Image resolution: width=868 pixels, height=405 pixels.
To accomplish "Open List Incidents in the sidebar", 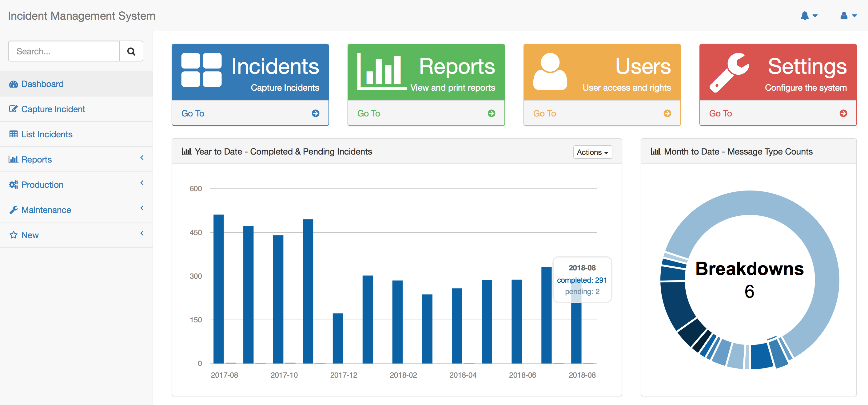I will (x=46, y=134).
